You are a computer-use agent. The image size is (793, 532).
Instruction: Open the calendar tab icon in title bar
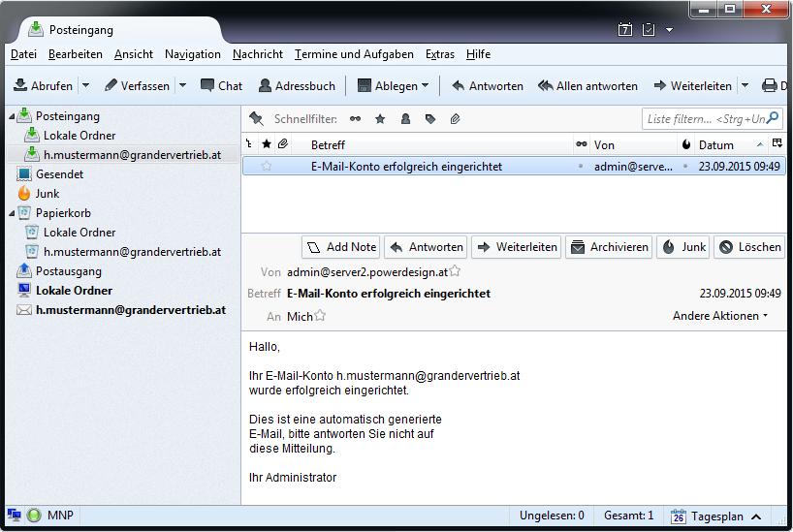[x=625, y=30]
